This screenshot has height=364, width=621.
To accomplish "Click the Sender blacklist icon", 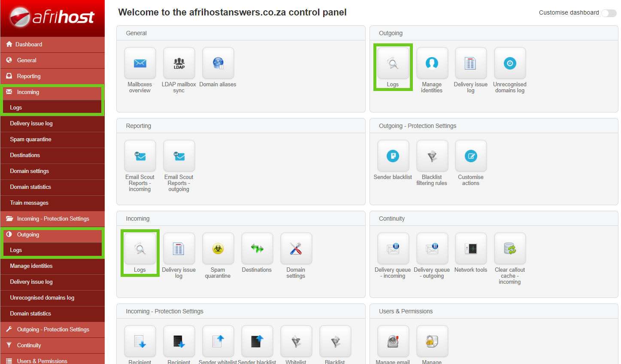I will 393,156.
